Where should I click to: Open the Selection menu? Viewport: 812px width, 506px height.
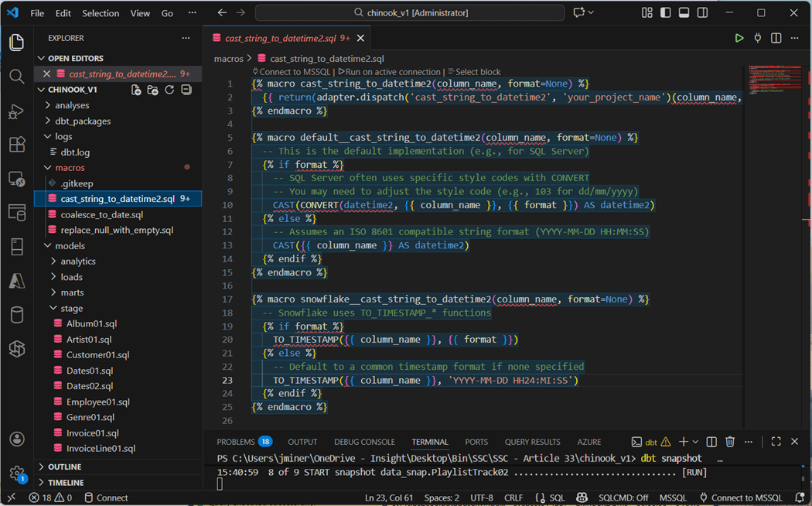(101, 13)
